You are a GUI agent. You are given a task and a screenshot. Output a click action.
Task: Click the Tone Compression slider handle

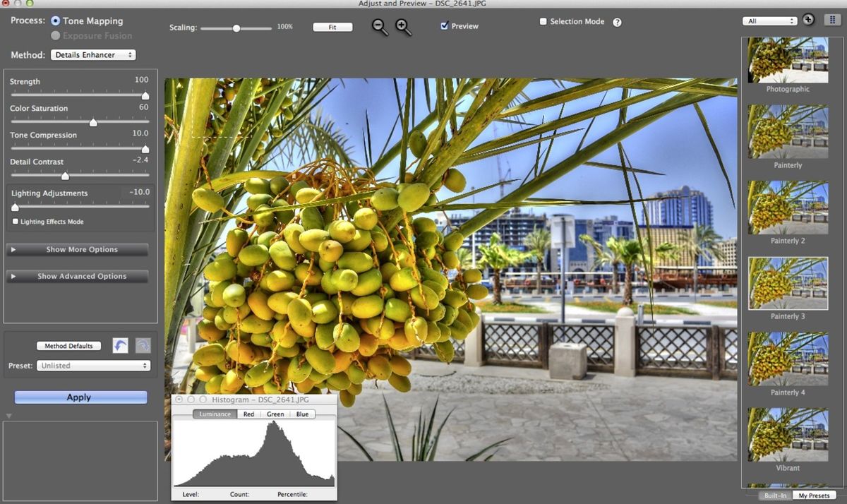tap(145, 149)
